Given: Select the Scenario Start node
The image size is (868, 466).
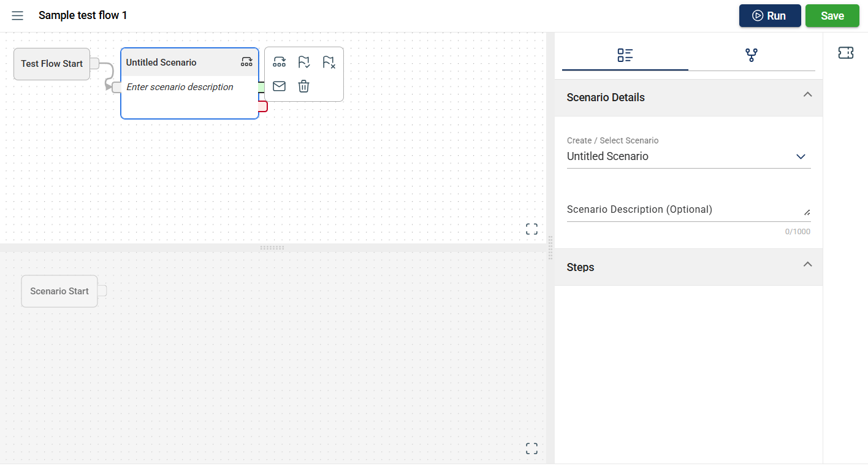Looking at the screenshot, I should [x=59, y=291].
